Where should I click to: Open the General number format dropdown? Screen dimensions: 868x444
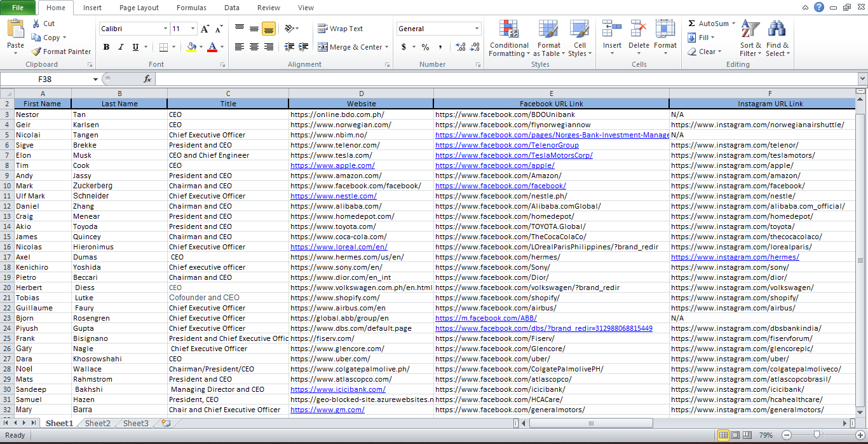click(477, 29)
